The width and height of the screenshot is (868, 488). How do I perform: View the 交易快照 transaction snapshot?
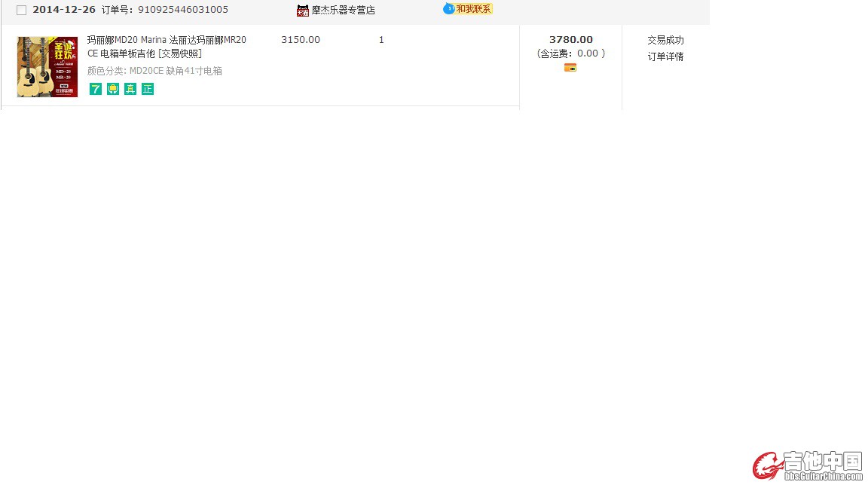tap(180, 53)
